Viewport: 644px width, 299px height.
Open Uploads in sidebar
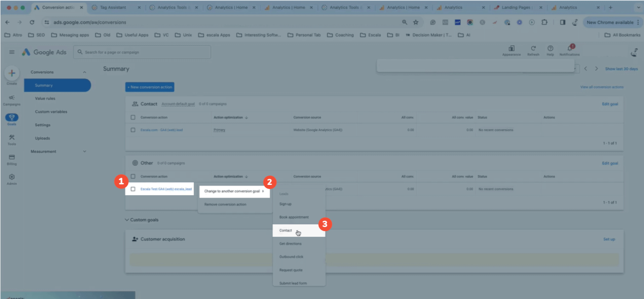[x=42, y=138]
